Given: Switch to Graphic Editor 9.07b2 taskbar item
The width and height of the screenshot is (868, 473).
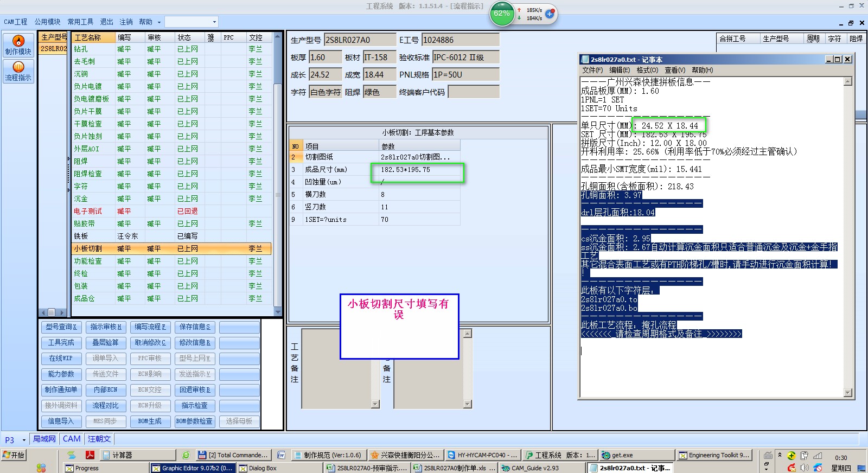Looking at the screenshot, I should 193,468.
